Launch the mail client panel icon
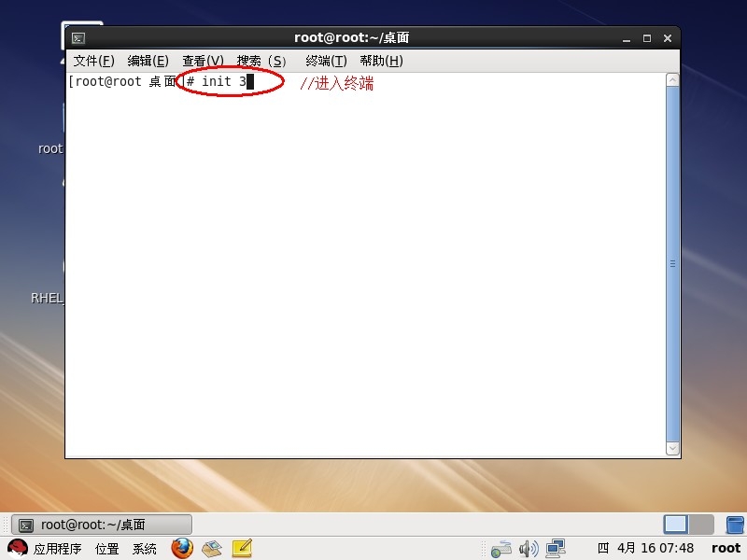The height and width of the screenshot is (560, 747). click(x=212, y=549)
